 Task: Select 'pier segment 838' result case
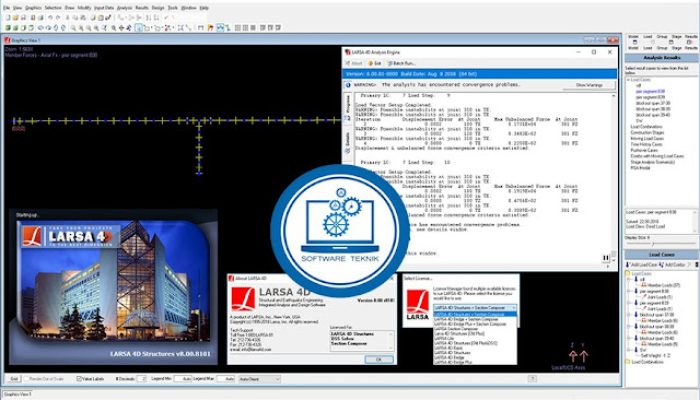click(650, 92)
